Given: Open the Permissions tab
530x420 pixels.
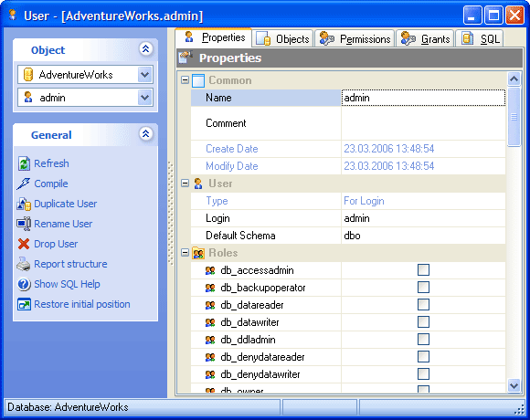Looking at the screenshot, I should click(355, 39).
